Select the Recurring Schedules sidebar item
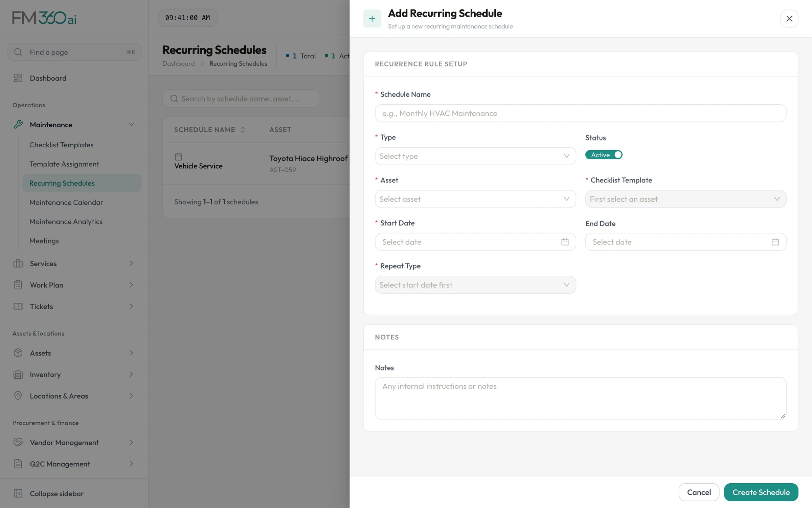The width and height of the screenshot is (812, 508). 82,183
